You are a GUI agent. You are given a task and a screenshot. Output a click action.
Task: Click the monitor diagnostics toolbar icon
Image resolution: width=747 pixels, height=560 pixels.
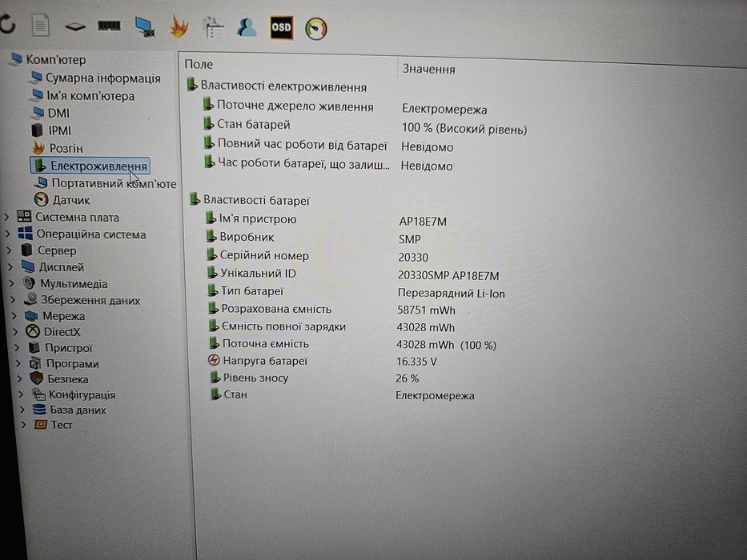tap(144, 27)
